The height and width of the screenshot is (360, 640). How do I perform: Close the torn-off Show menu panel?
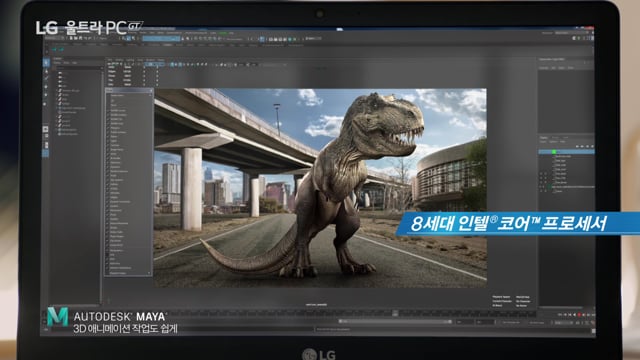pyautogui.click(x=150, y=90)
